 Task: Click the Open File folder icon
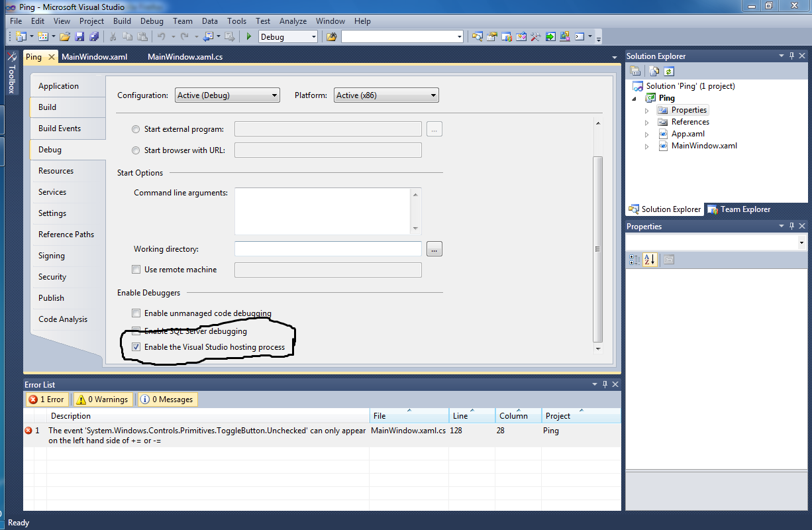tap(65, 36)
